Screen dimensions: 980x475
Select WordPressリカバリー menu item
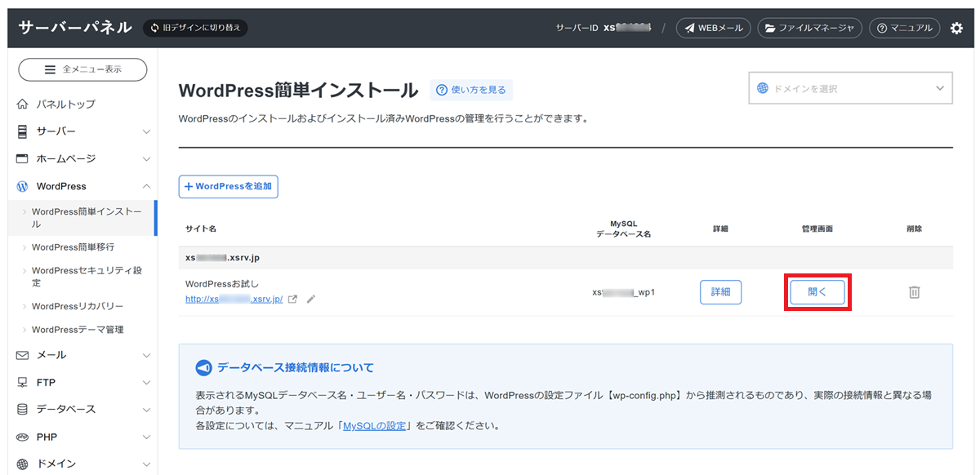click(x=78, y=306)
